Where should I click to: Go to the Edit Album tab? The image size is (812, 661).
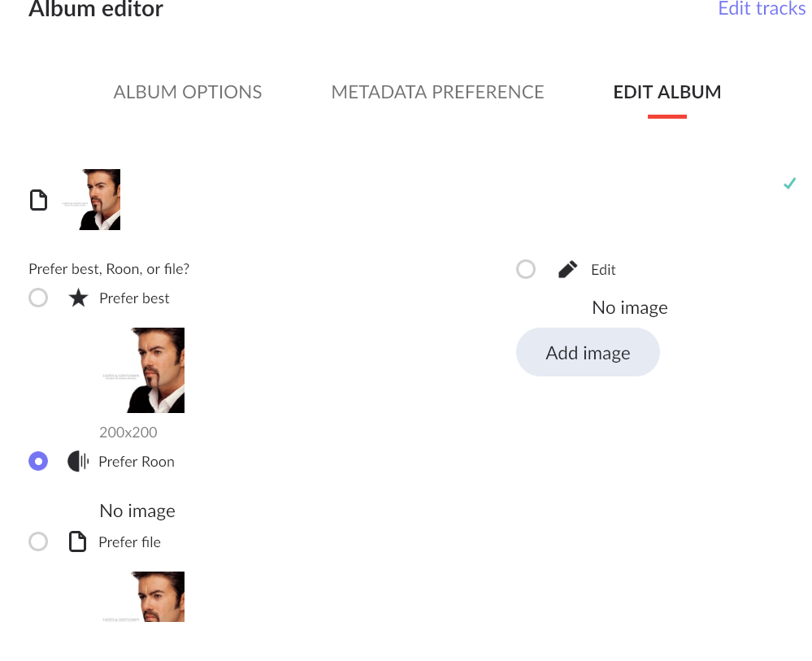[667, 93]
